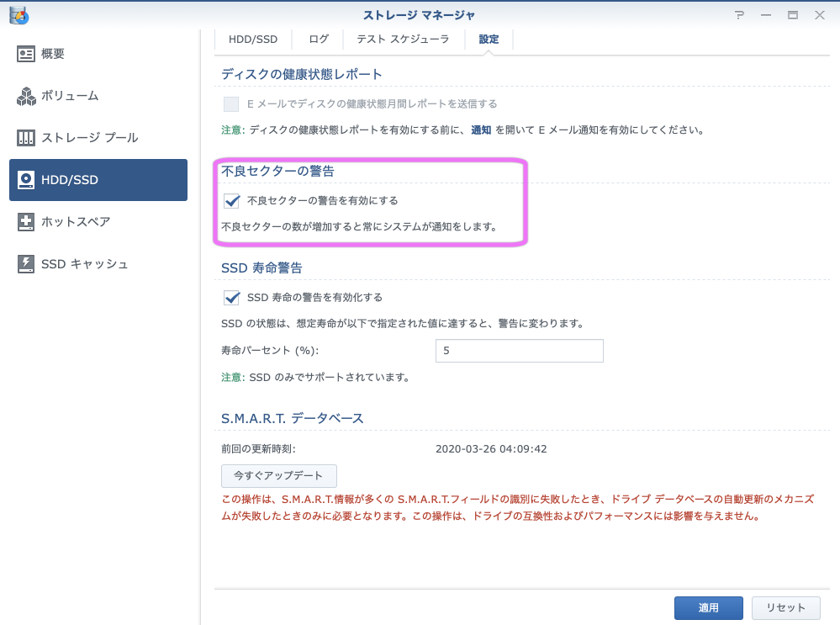Open the 概要 overview icon in sidebar
The height and width of the screenshot is (625, 840).
click(x=26, y=54)
